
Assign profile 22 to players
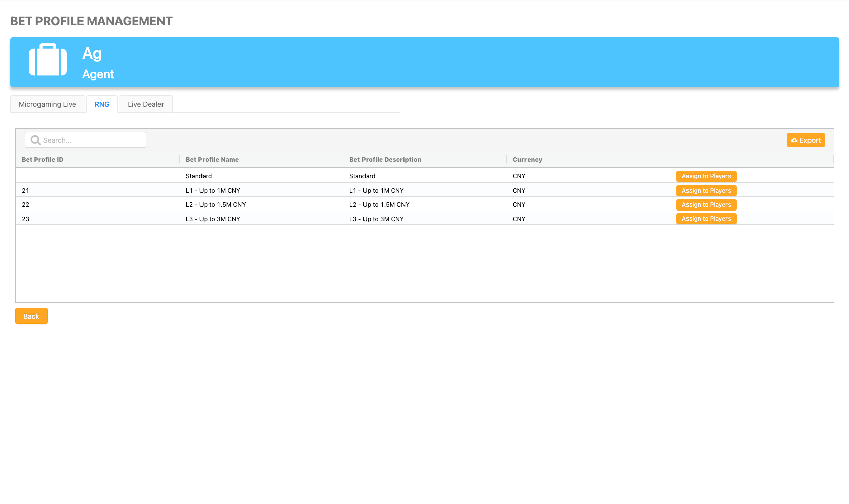(706, 205)
